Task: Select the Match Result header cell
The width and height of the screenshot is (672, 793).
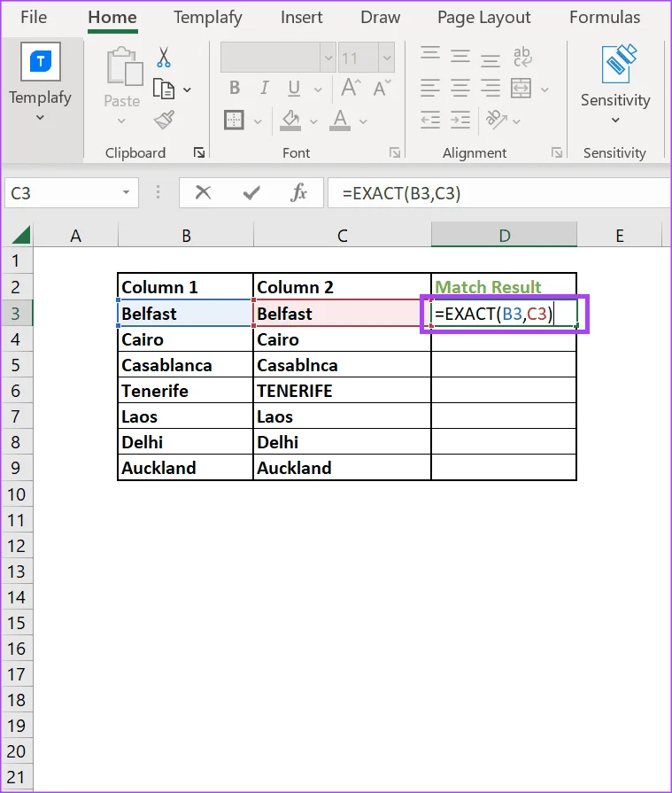Action: click(504, 287)
